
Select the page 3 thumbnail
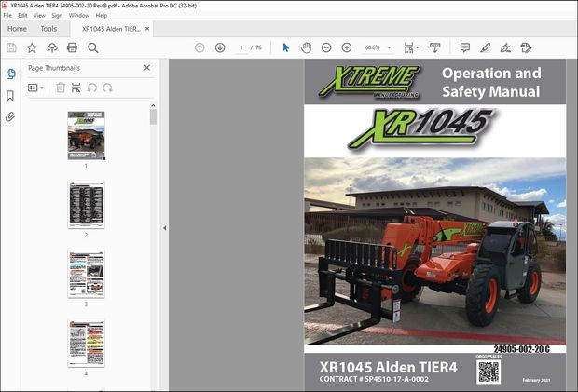pyautogui.click(x=86, y=274)
